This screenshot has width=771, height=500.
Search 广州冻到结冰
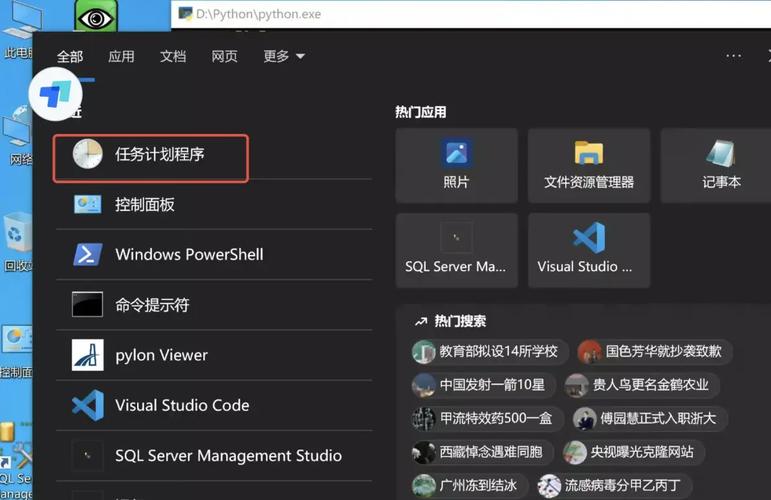(x=469, y=485)
